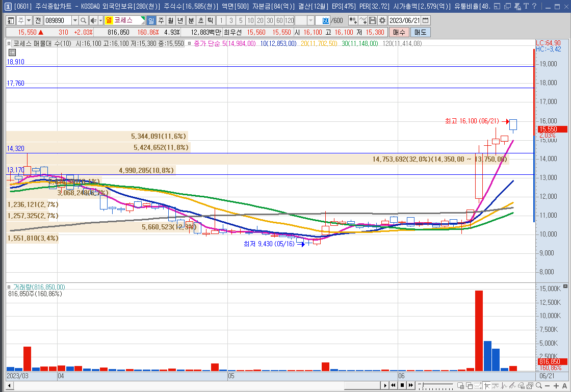Select the 10 interval tab
Screen dimensions: 571x392
tap(250, 20)
